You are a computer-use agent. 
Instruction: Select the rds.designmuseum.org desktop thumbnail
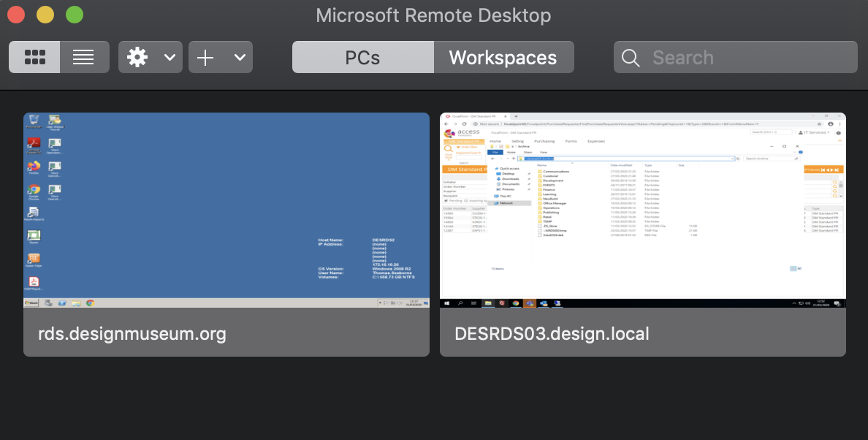point(226,210)
